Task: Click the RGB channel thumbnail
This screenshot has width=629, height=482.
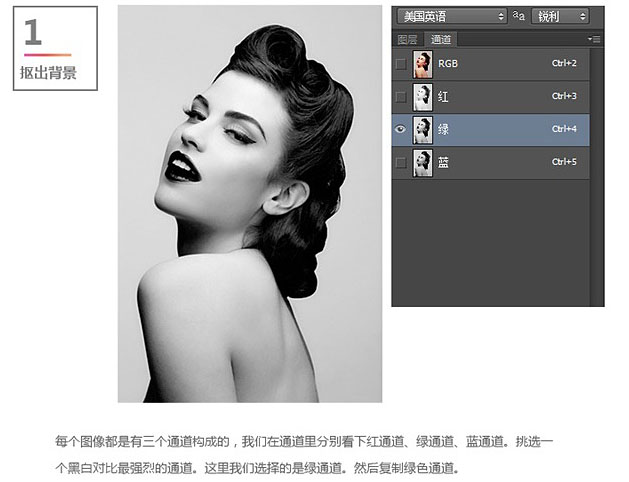Action: click(422, 64)
